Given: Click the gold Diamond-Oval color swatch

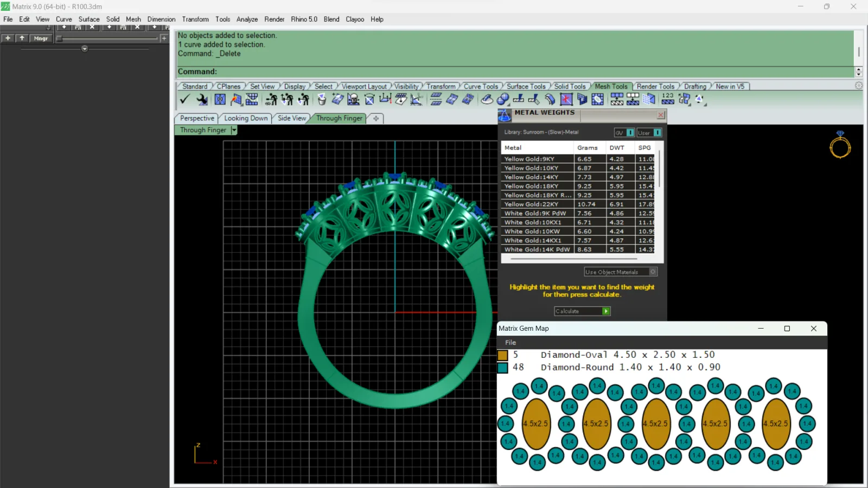Looking at the screenshot, I should pos(502,355).
